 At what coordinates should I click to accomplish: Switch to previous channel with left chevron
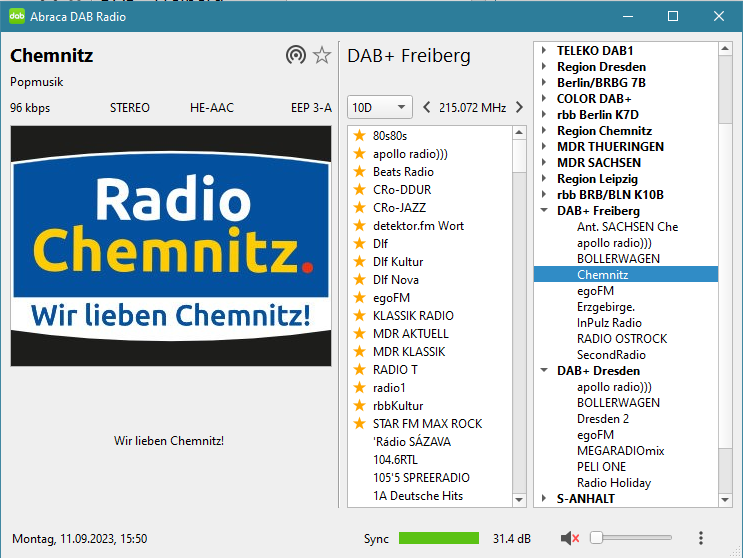coord(427,107)
